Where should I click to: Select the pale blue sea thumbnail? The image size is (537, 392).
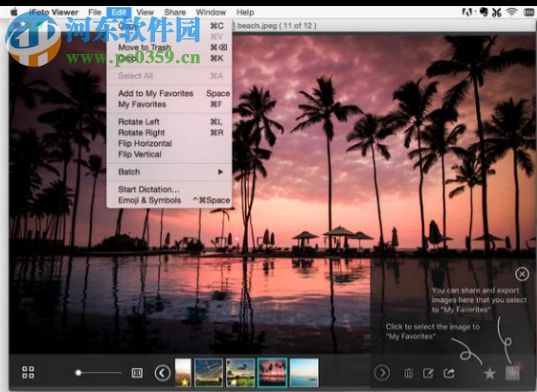304,372
